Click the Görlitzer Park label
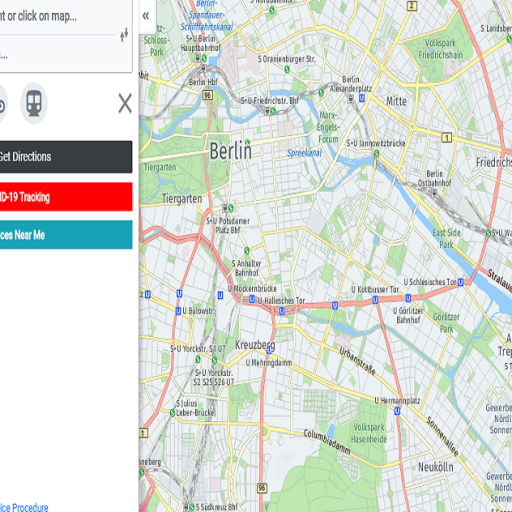The width and height of the screenshot is (512, 512). 446,323
